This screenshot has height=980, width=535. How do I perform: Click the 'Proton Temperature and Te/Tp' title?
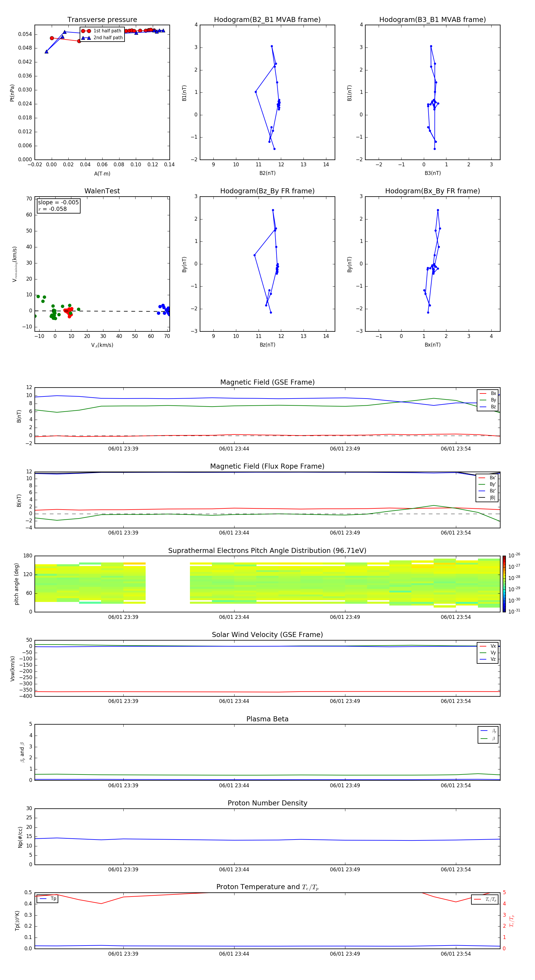tap(267, 887)
